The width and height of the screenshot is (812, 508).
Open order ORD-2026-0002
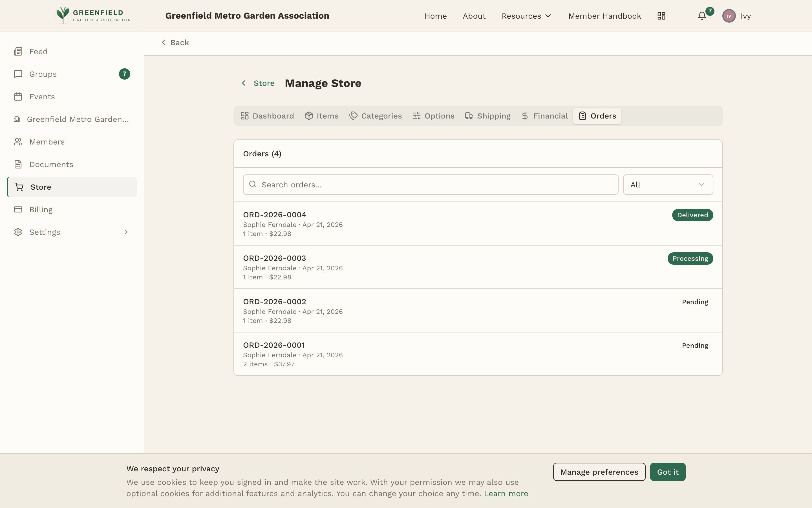478,310
